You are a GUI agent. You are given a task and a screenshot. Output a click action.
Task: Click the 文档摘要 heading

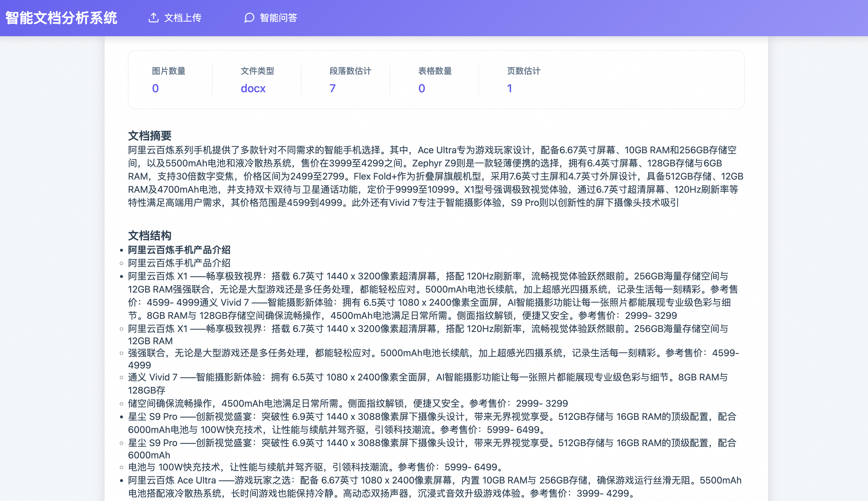click(150, 135)
